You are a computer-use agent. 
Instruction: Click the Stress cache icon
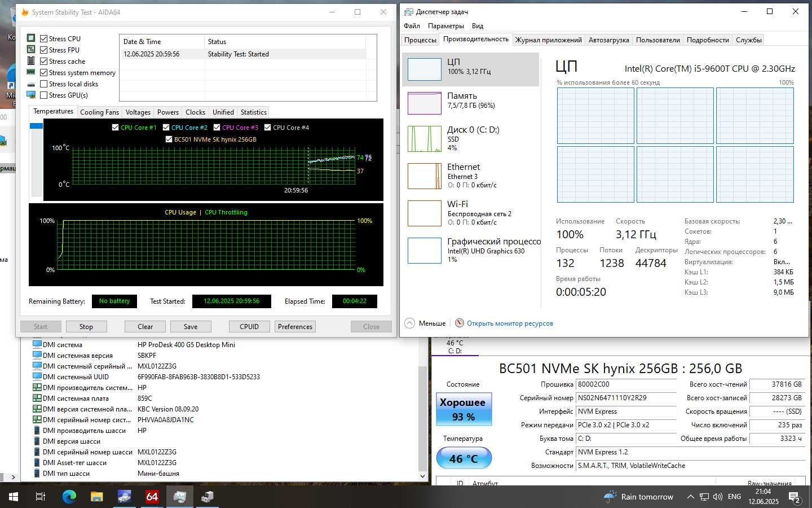[31, 61]
